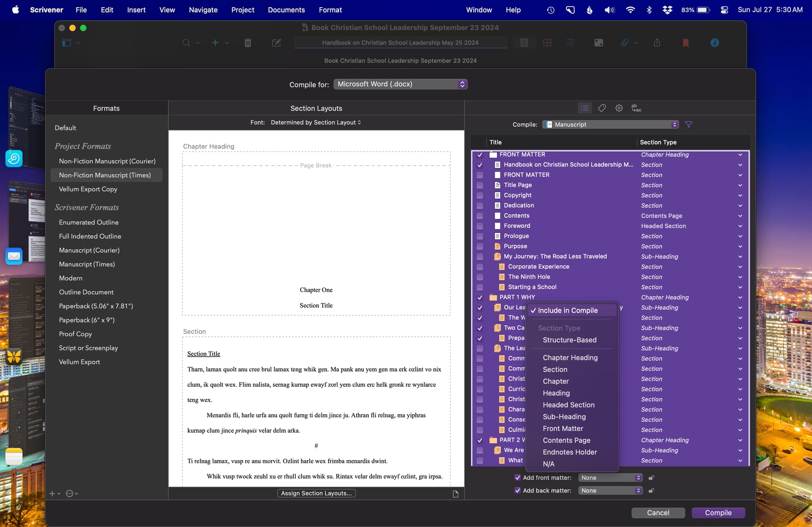The width and height of the screenshot is (812, 527).
Task: Choose Headed Section from the context menu
Action: (x=568, y=405)
